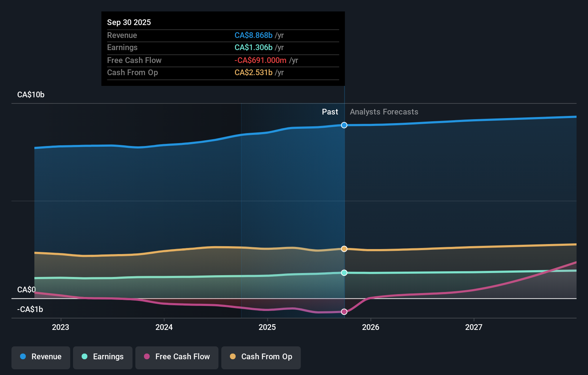This screenshot has height=375, width=588.
Task: Click the blue Revenue data point marker
Action: coord(344,125)
